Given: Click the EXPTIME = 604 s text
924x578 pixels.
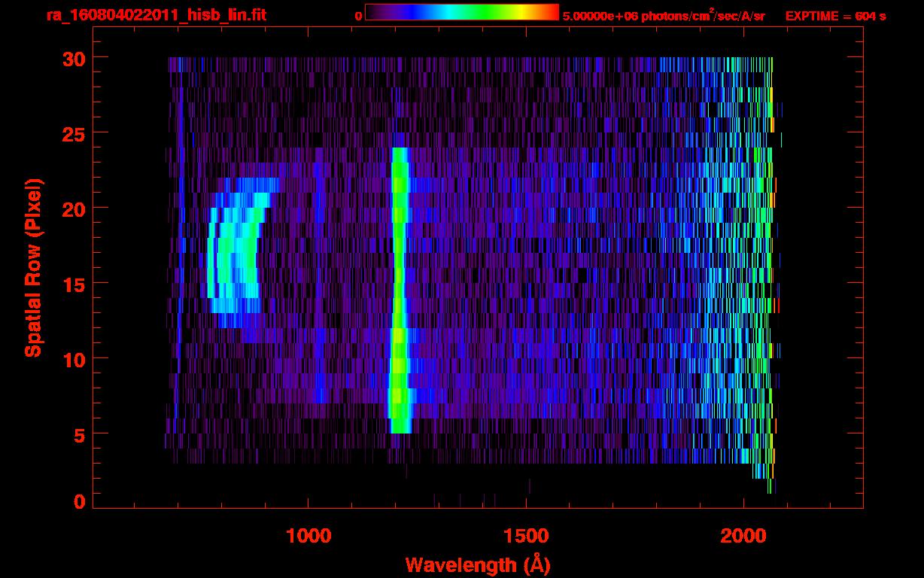Looking at the screenshot, I should click(x=835, y=16).
